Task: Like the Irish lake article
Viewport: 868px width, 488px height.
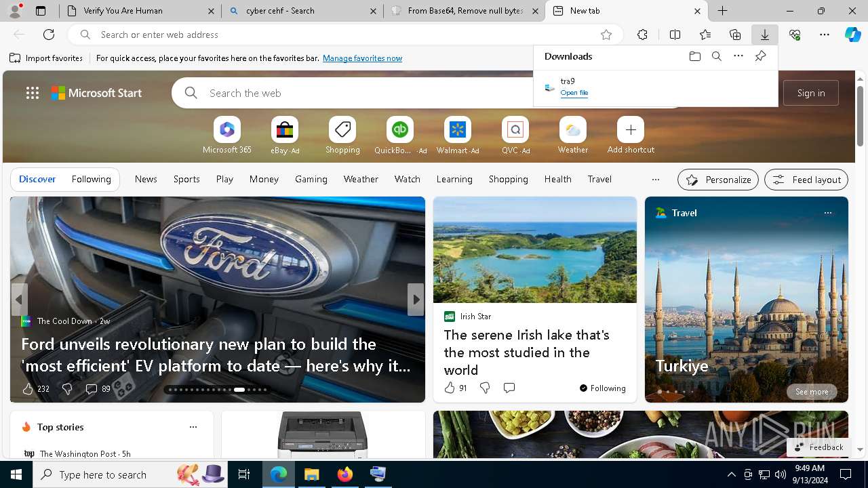Action: pos(449,388)
